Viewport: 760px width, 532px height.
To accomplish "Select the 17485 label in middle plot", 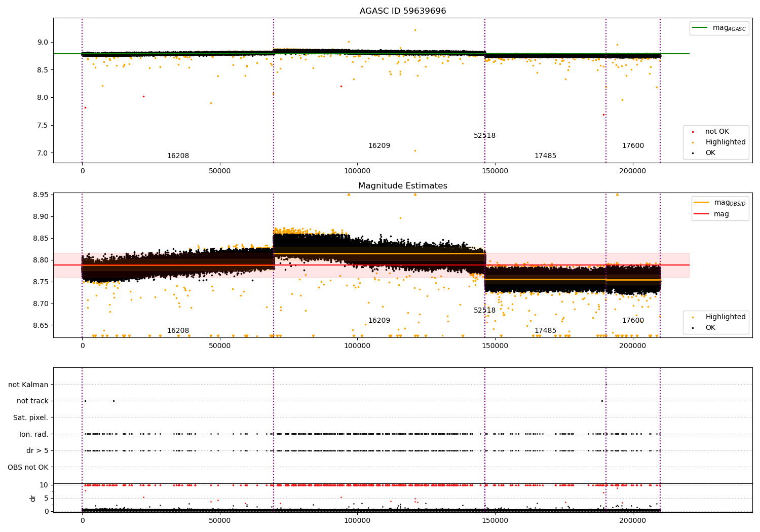I will coord(546,331).
